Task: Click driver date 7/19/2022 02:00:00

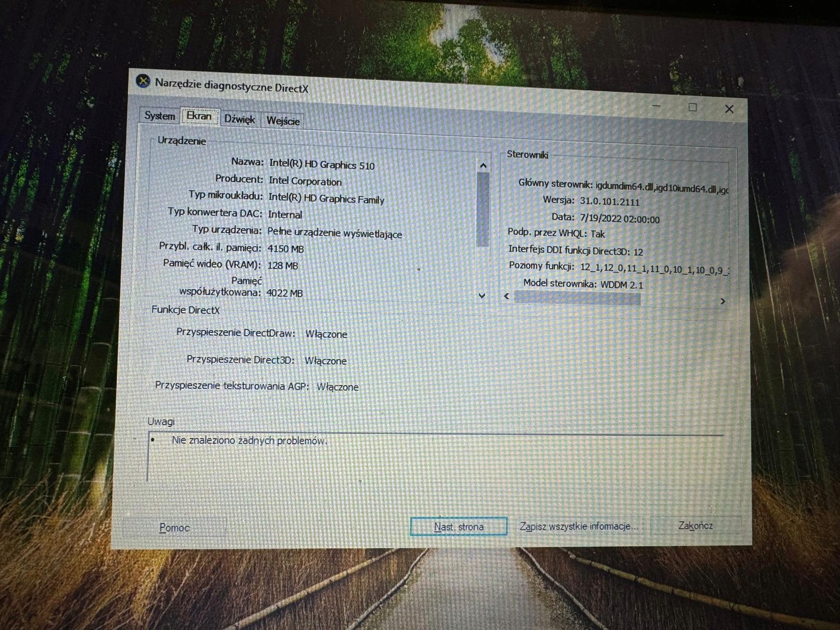Action: (619, 219)
